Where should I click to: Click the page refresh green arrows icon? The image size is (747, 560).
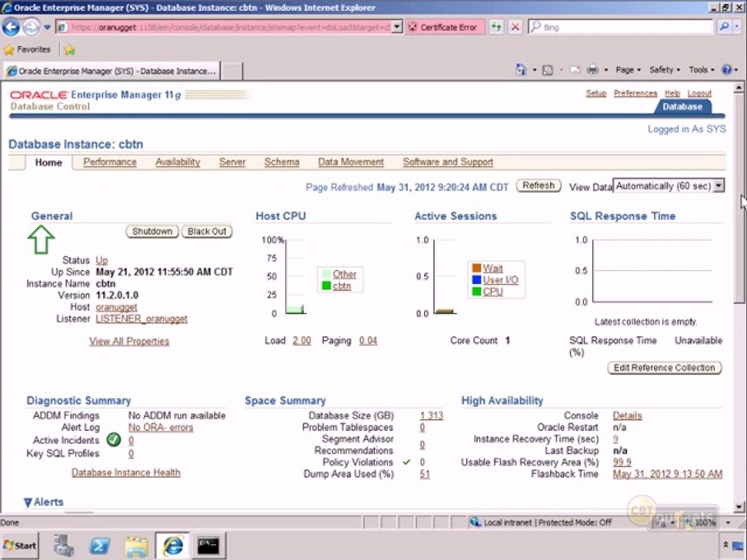pos(496,27)
